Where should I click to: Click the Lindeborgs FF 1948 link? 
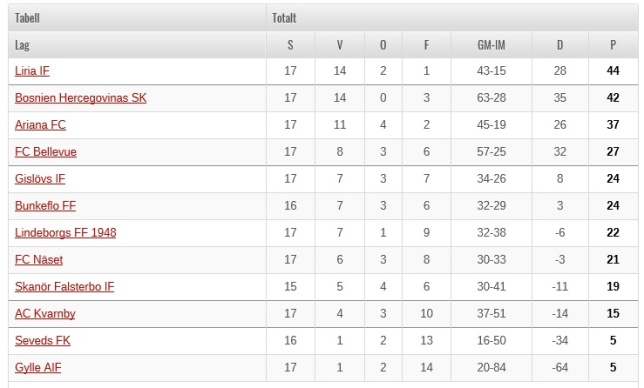[x=65, y=233]
